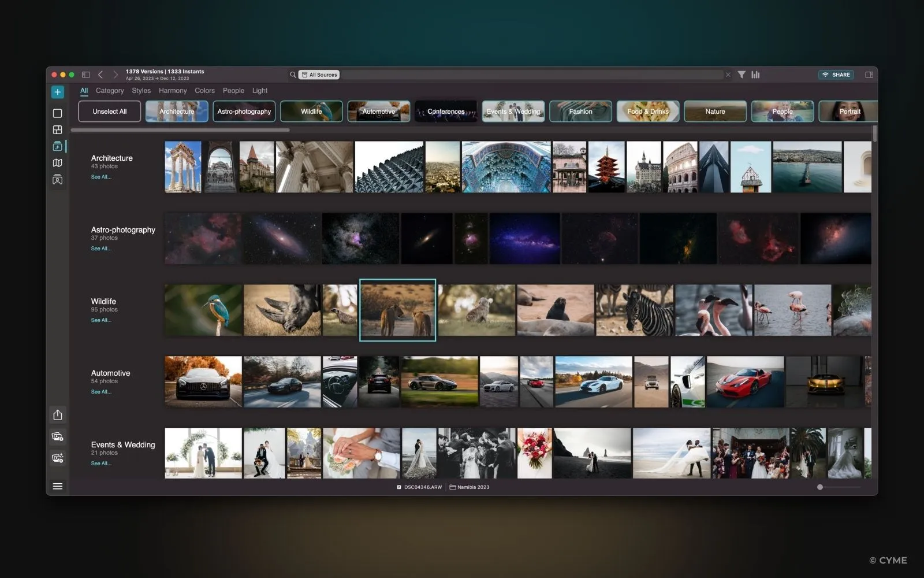Click the magnifier search icon
The width and height of the screenshot is (924, 578).
coord(293,75)
